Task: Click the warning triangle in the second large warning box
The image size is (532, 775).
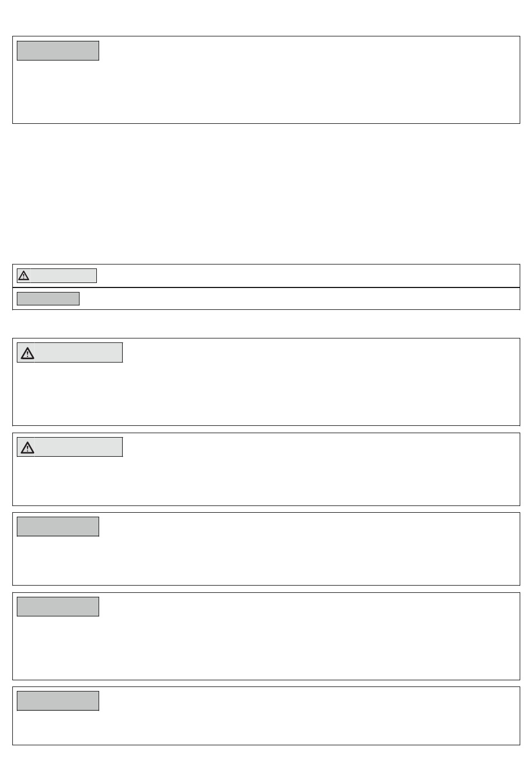Action: [x=27, y=447]
